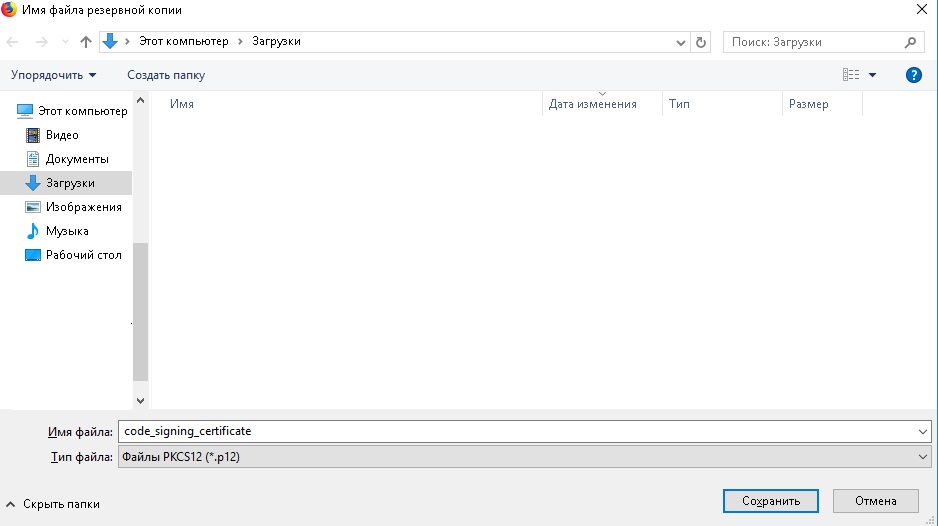Open 'Тип файла' PKCS12 combo box

coord(525,457)
